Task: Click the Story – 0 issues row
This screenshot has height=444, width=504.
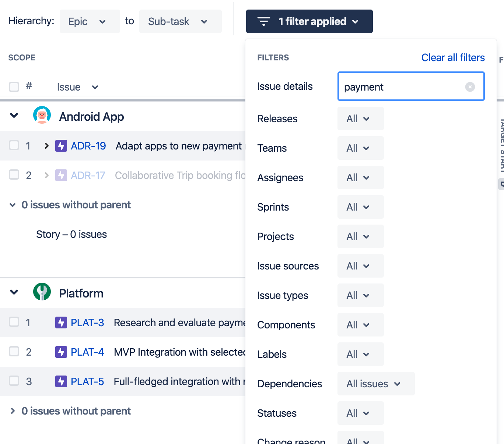Action: pyautogui.click(x=71, y=235)
